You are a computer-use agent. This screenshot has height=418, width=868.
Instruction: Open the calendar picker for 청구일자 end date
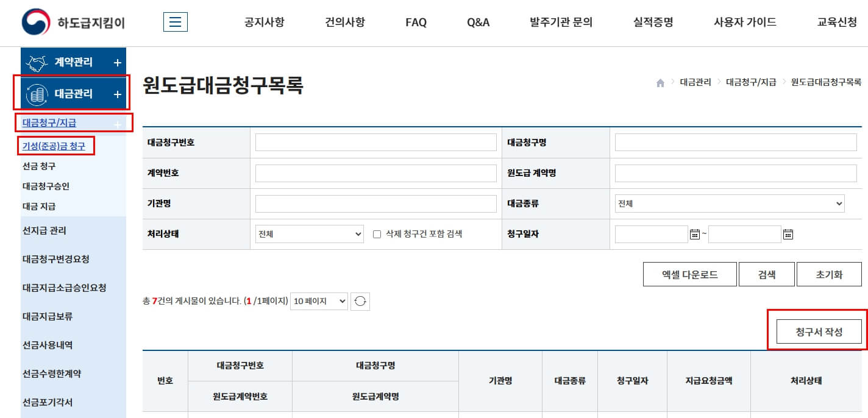coord(788,234)
